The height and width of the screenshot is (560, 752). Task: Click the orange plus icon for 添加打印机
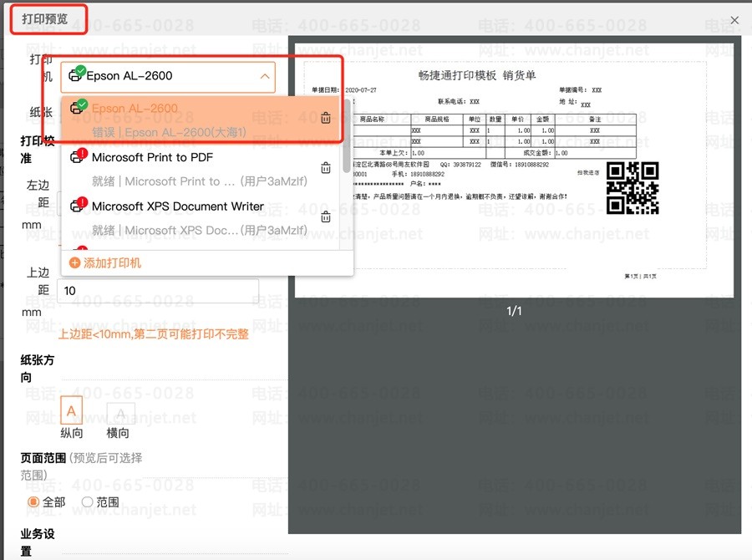(74, 262)
